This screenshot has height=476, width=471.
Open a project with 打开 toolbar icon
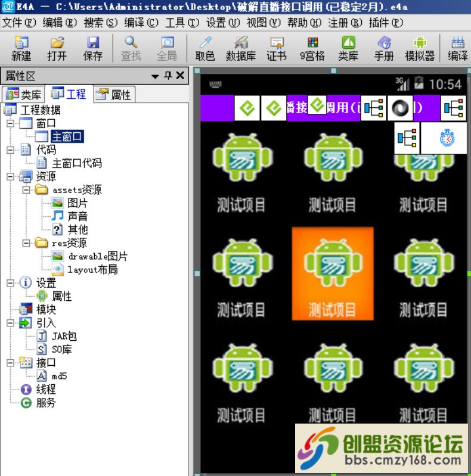(x=57, y=49)
